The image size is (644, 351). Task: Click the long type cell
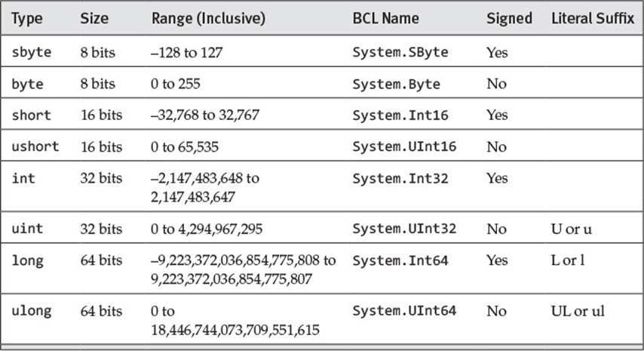pos(27,260)
